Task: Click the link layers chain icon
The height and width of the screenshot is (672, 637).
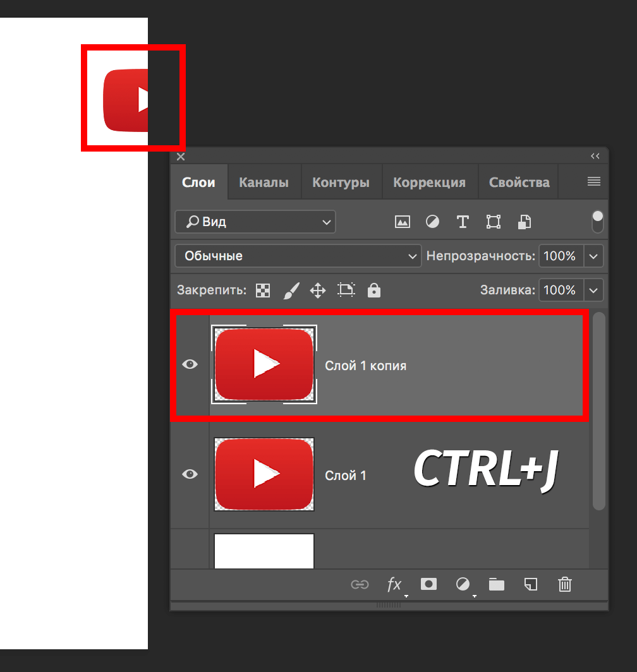Action: [360, 585]
